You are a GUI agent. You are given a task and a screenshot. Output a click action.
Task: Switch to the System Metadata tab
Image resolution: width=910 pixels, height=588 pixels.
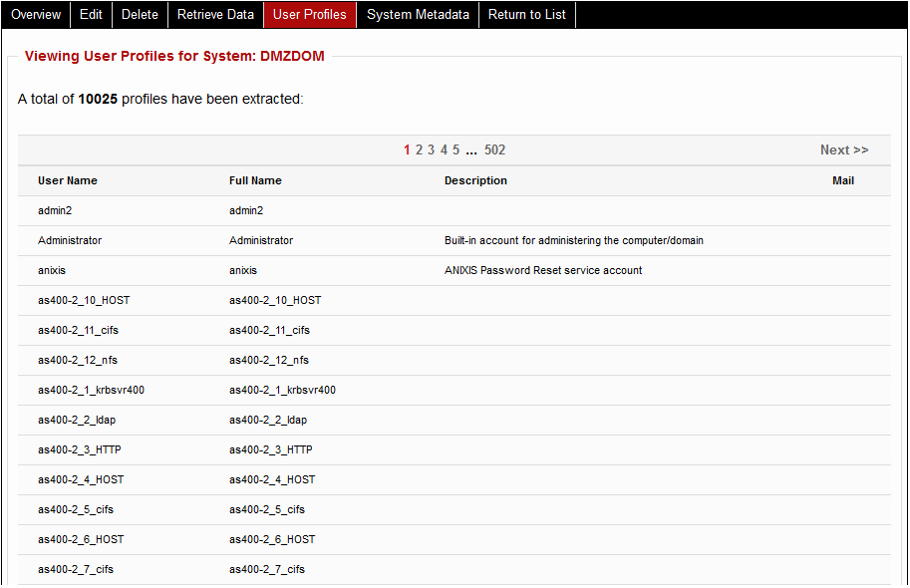tap(418, 14)
